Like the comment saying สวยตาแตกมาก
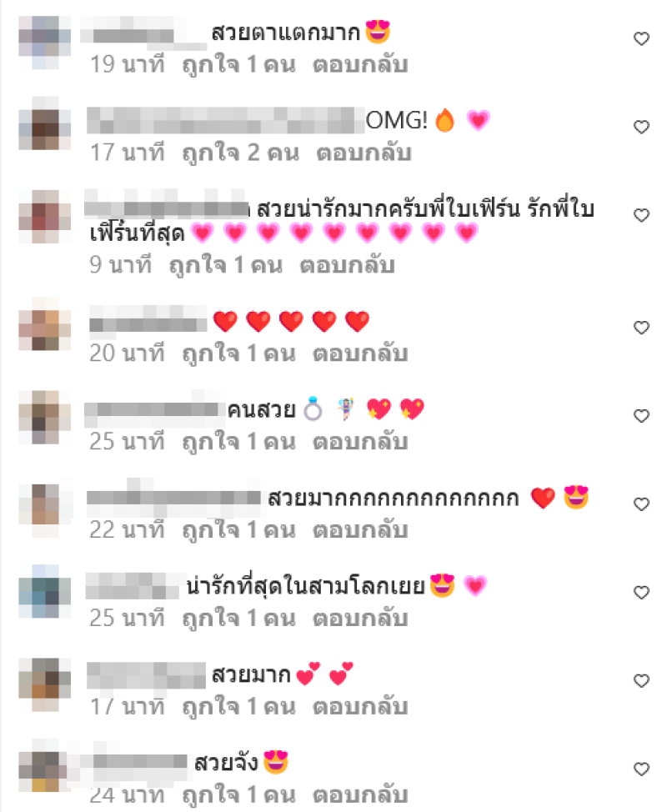 641,39
